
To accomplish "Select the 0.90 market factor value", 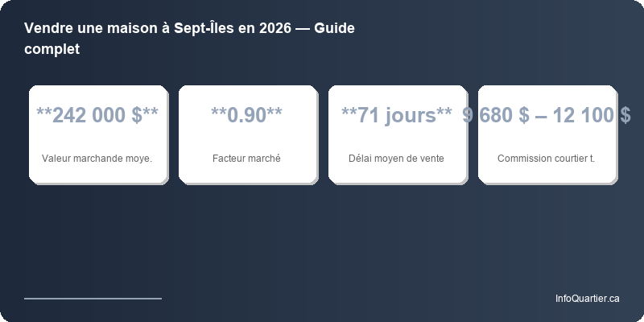I will [247, 115].
